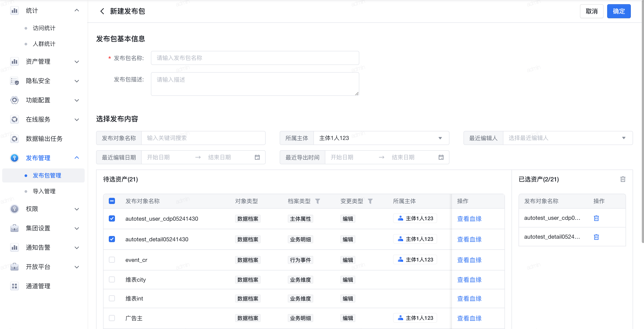Open 导入管理 menu item

[x=44, y=191]
